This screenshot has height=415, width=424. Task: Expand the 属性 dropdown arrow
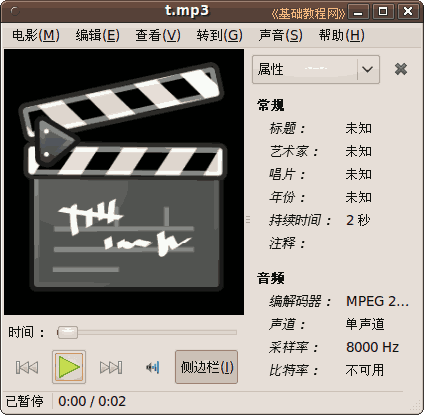coord(367,69)
